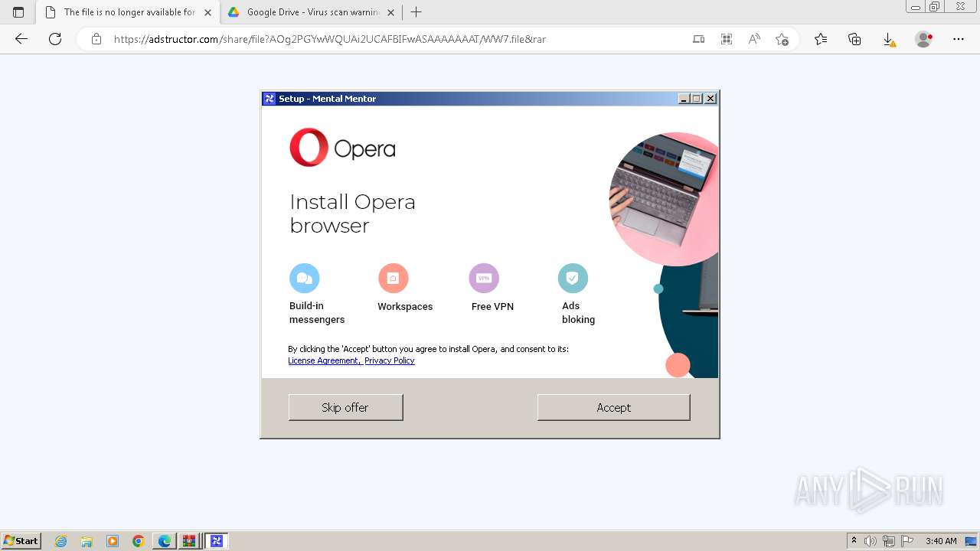Click the Setup window title icon
980x551 pixels.
269,99
